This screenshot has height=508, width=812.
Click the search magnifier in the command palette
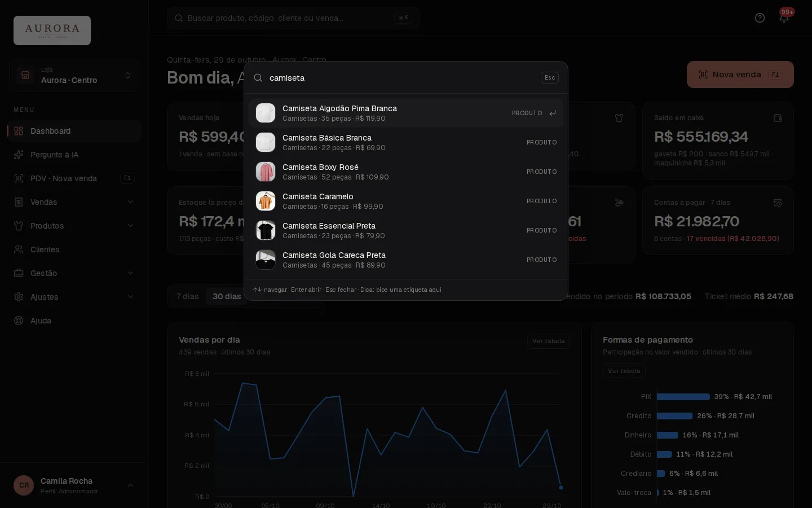258,78
